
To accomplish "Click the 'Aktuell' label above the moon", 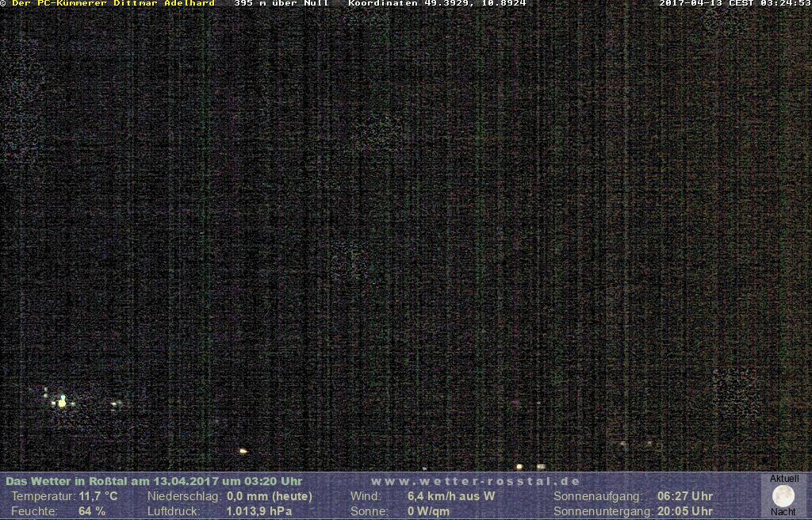I will [x=784, y=479].
